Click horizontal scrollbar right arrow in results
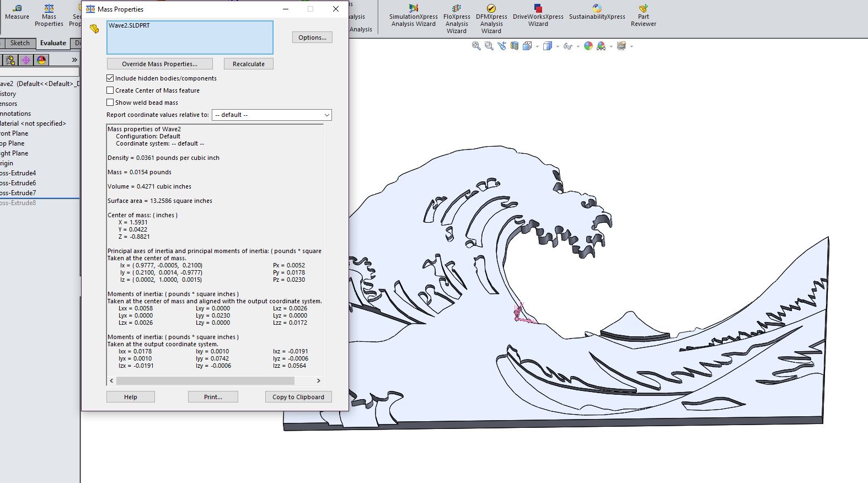This screenshot has height=483, width=868. [x=318, y=380]
